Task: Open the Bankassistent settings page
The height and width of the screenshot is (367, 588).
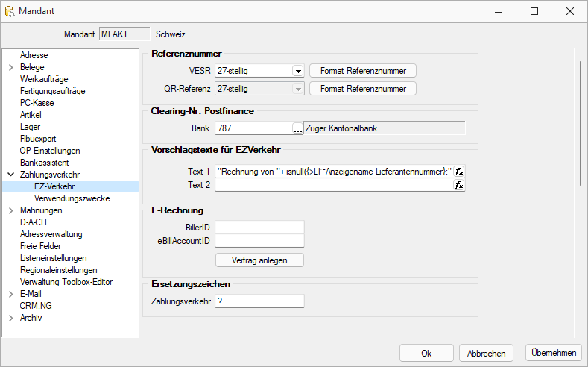Action: pos(44,163)
